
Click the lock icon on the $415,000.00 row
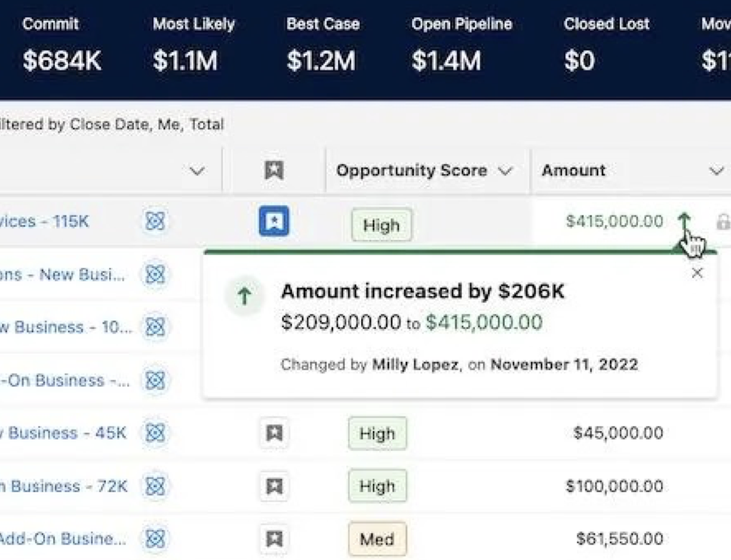723,222
